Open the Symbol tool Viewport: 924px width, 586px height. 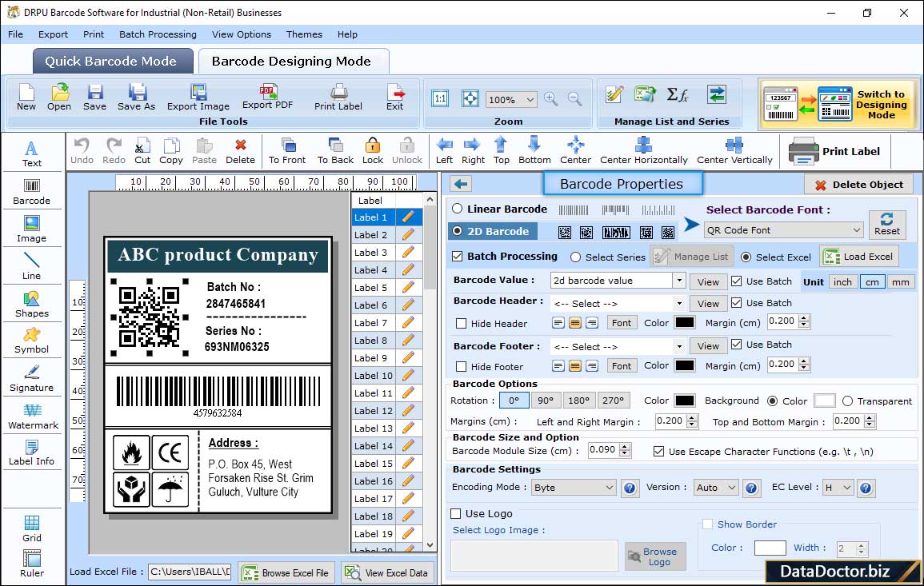pyautogui.click(x=32, y=341)
